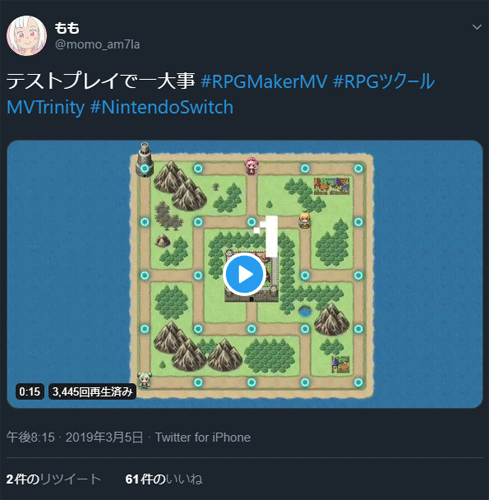Image resolution: width=489 pixels, height=500 pixels.
Task: Click the green-haired character sprite at bottom-left
Action: point(144,380)
